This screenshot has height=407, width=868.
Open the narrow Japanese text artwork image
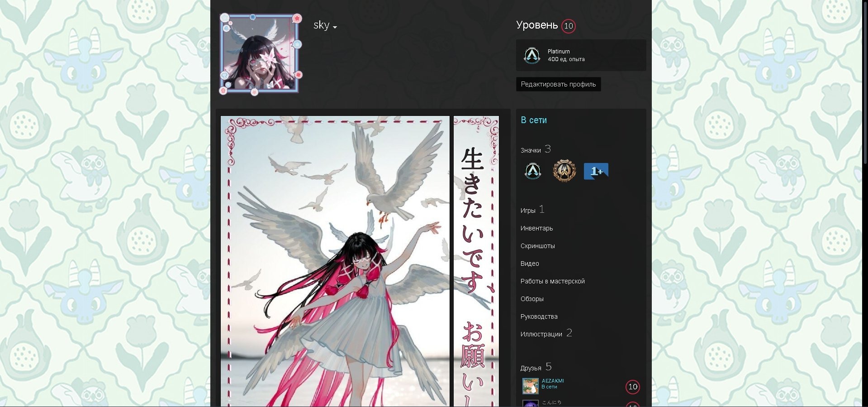tap(476, 261)
